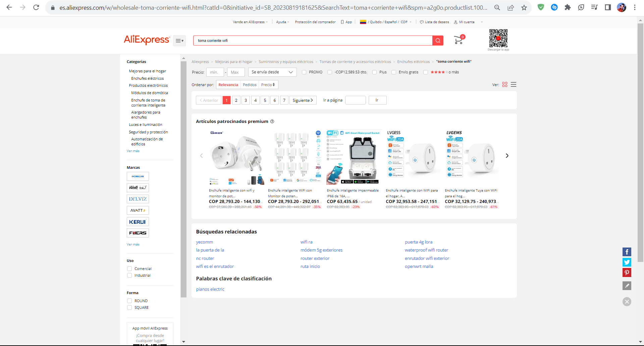The height and width of the screenshot is (346, 644).
Task: Open the Enchufes eléctricos category link
Action: (147, 78)
